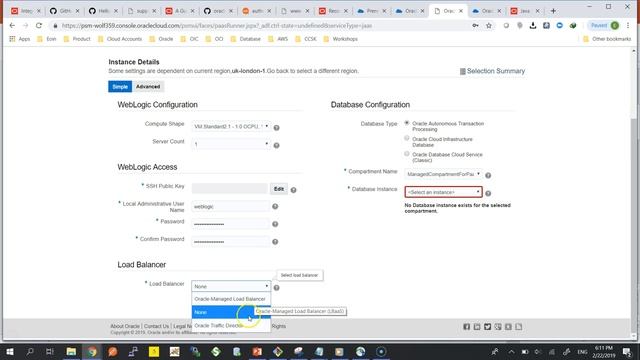The height and width of the screenshot is (360, 640).
Task: Open Cloud Accounts bookmark folder
Action: [120, 39]
